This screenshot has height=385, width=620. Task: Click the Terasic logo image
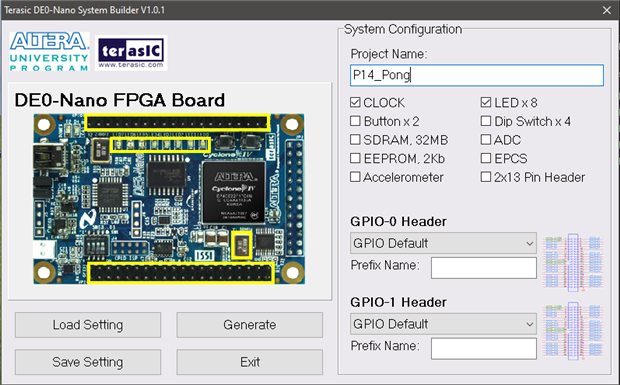131,53
